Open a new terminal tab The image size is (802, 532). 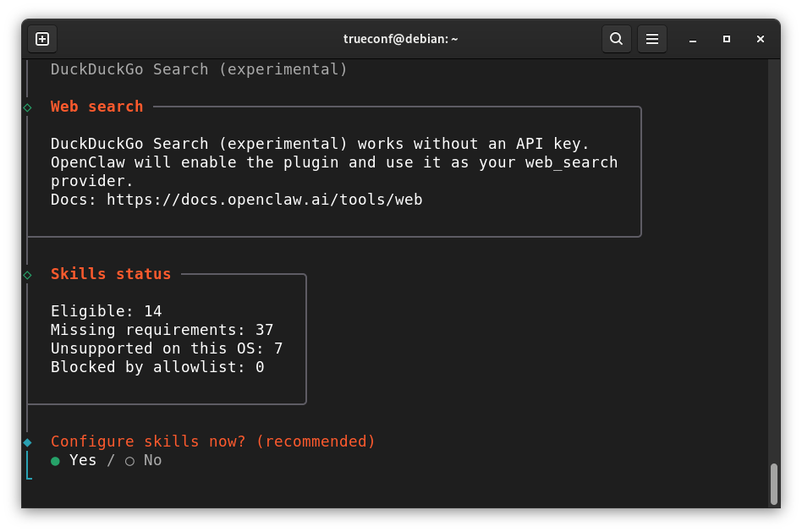pyautogui.click(x=42, y=39)
